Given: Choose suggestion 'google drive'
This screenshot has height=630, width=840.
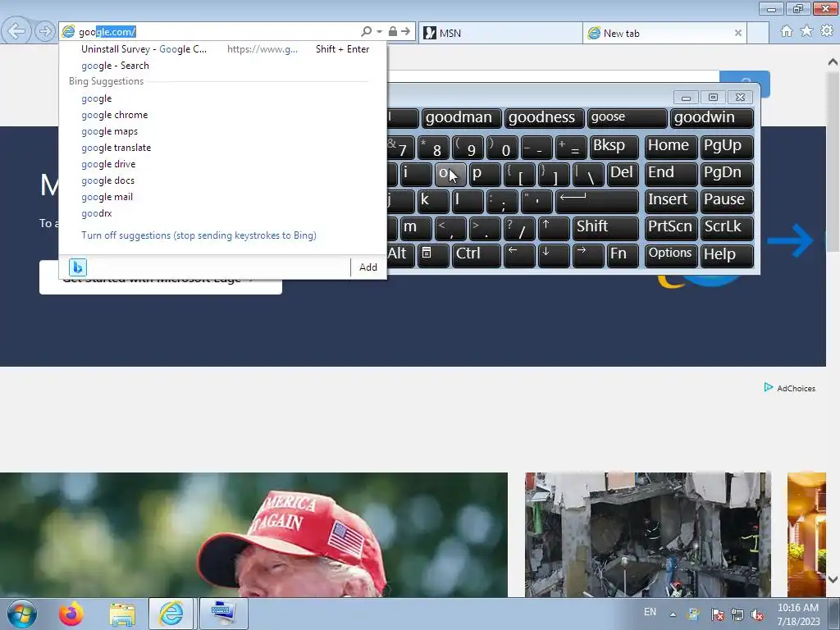Looking at the screenshot, I should tap(222, 164).
